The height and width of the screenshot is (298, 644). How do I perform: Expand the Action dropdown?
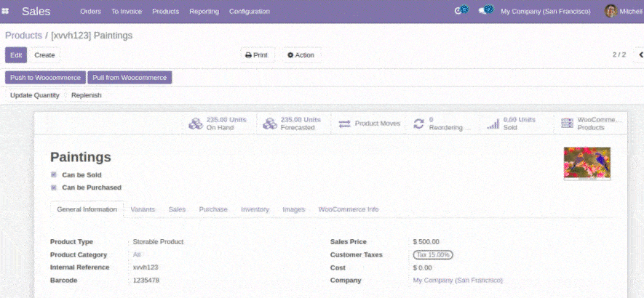[x=301, y=55]
